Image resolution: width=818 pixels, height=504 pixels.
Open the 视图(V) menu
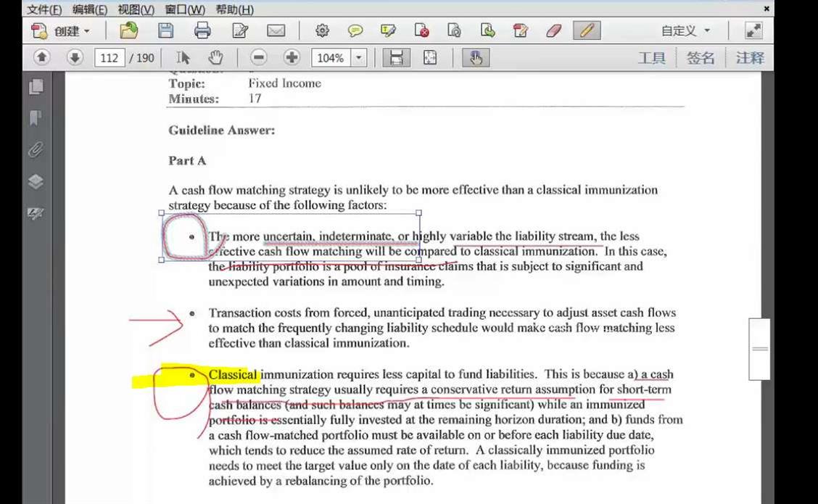click(136, 9)
